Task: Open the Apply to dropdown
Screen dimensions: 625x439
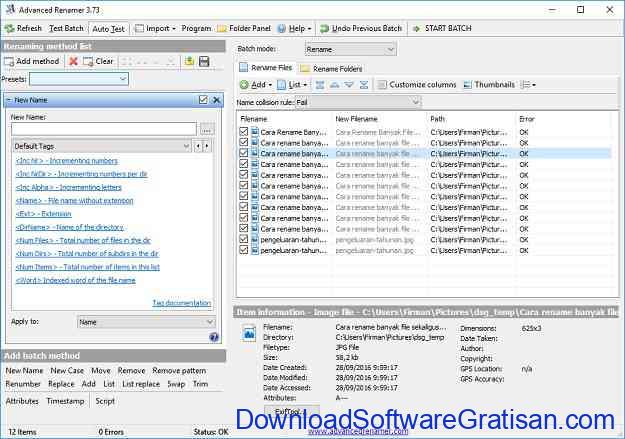Action: [146, 322]
